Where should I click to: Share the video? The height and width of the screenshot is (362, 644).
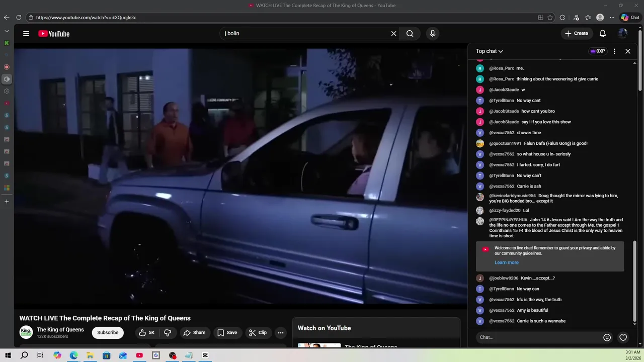[x=194, y=333]
